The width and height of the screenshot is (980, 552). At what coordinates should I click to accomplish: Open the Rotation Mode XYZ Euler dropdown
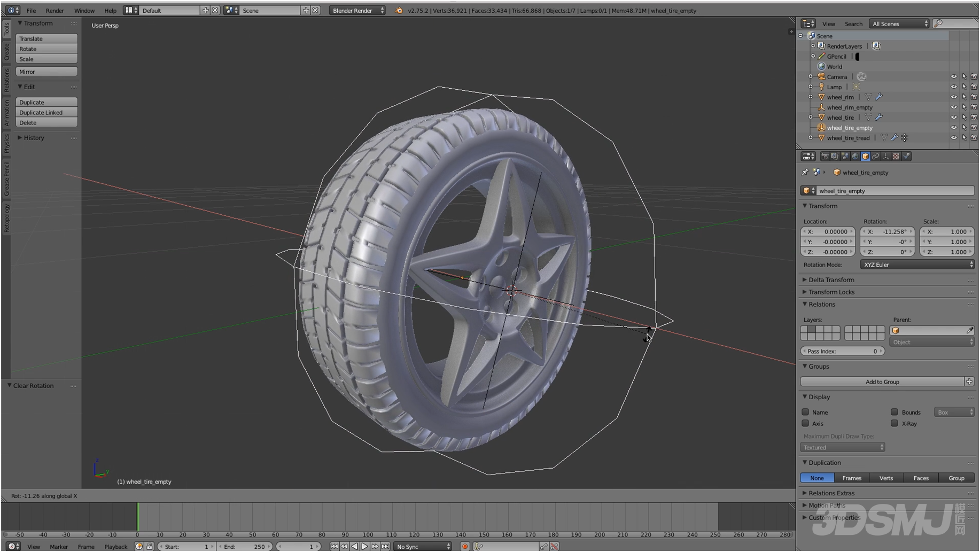point(917,265)
